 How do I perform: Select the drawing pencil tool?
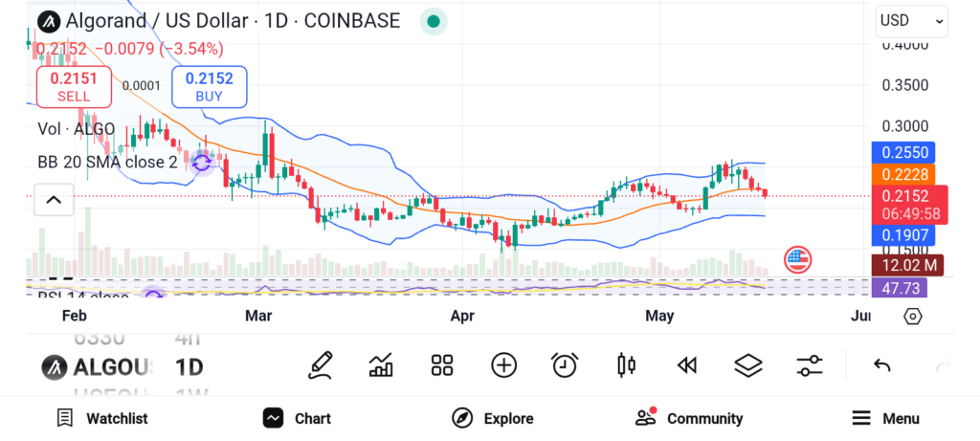point(321,364)
